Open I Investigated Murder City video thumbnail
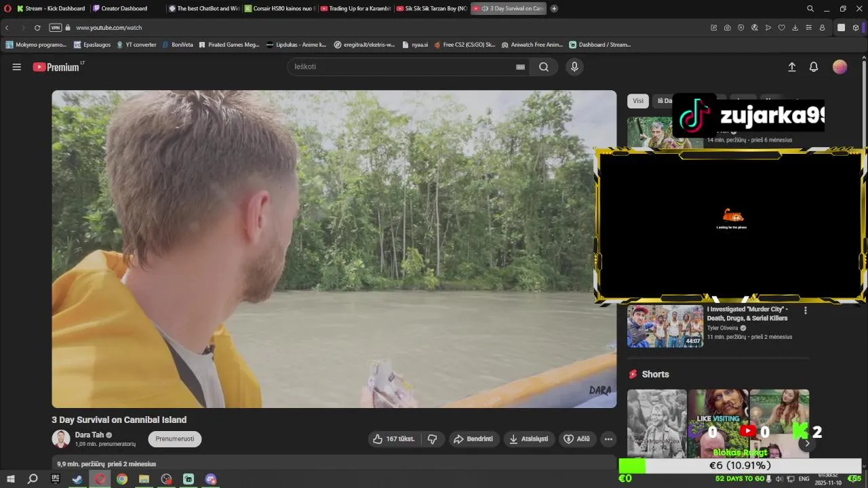This screenshot has height=488, width=868. [665, 326]
